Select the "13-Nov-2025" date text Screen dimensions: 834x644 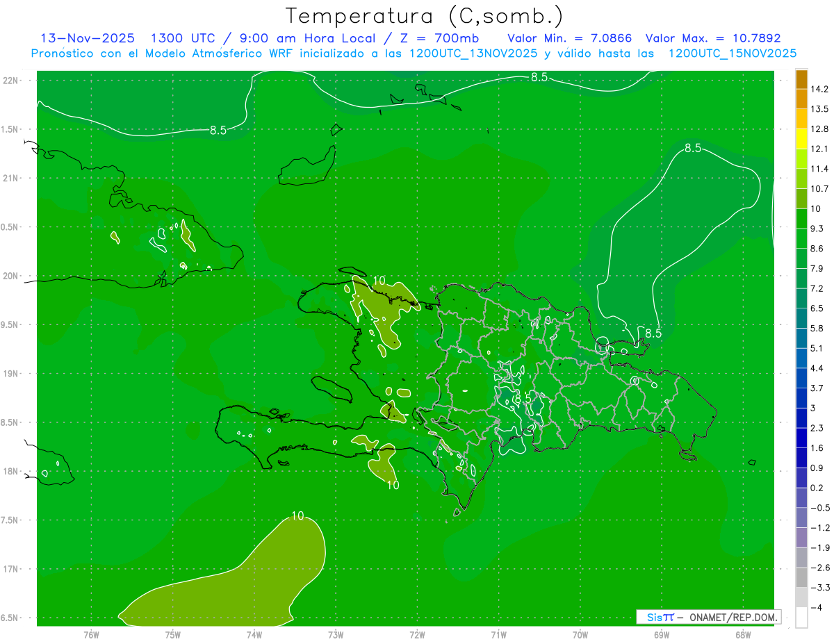(x=88, y=38)
